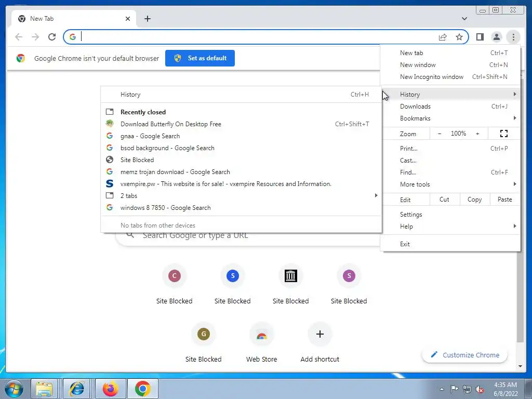Click Copy in the Edit row
This screenshot has width=532, height=399.
click(475, 199)
